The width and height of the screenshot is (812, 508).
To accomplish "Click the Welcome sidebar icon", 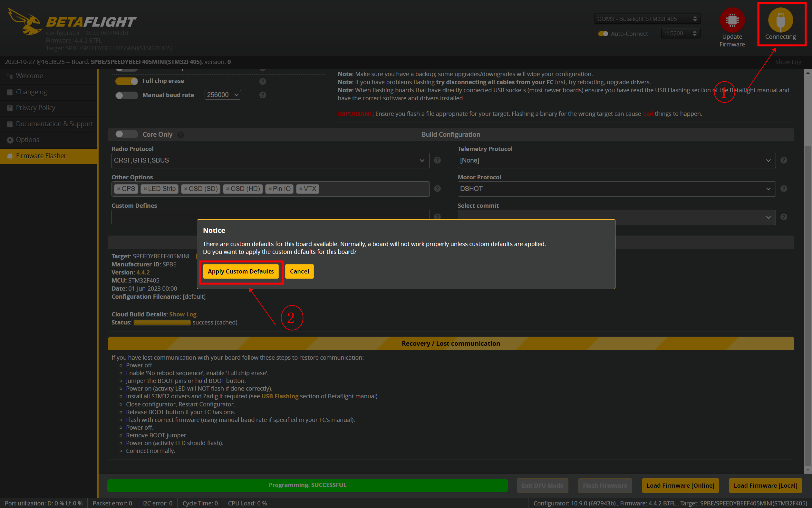I will [x=10, y=76].
